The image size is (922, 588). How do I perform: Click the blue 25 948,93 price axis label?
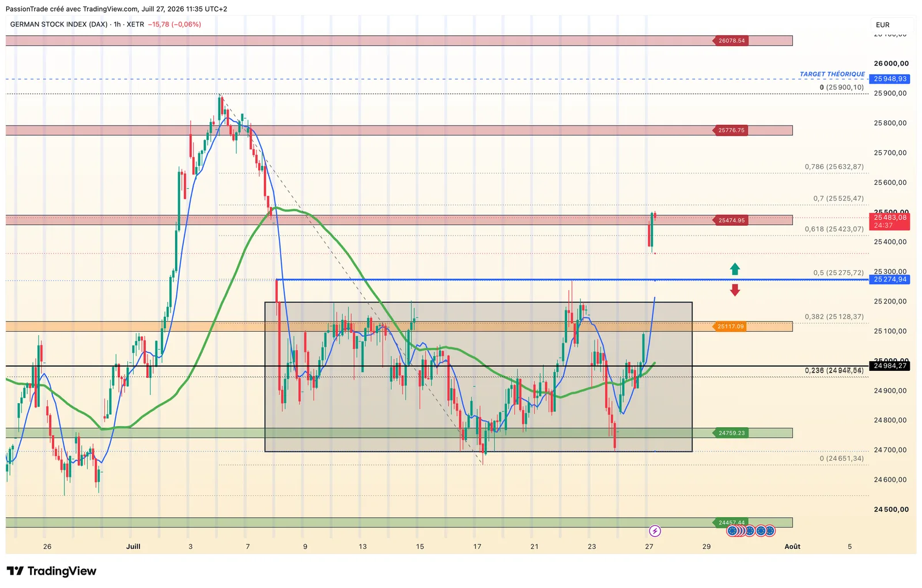[890, 79]
